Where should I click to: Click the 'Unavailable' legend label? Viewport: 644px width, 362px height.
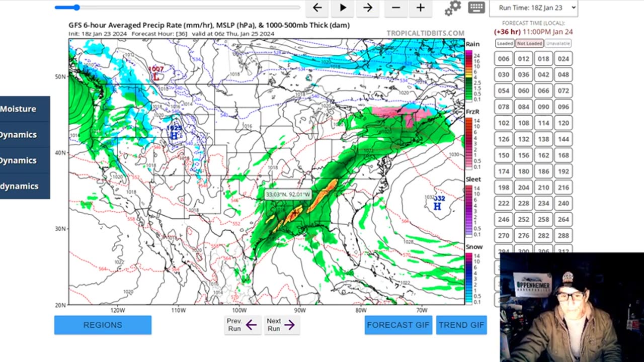pyautogui.click(x=558, y=44)
